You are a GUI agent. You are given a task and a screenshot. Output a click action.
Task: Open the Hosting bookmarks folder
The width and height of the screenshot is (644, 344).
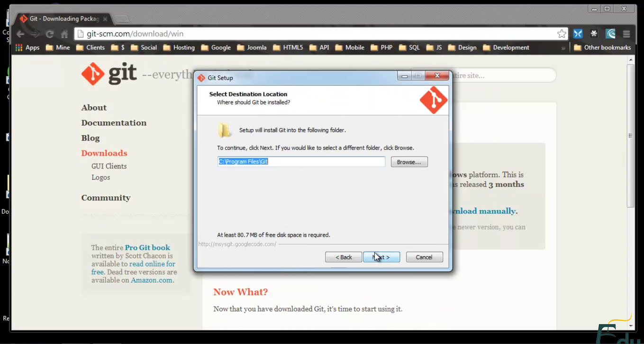[x=179, y=47]
